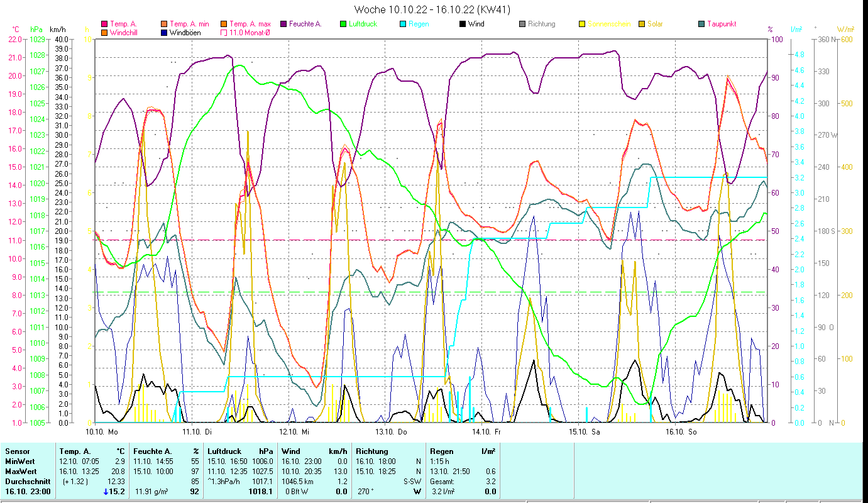The image size is (868, 503).
Task: Click the current temperature 15.2
Action: [118, 492]
